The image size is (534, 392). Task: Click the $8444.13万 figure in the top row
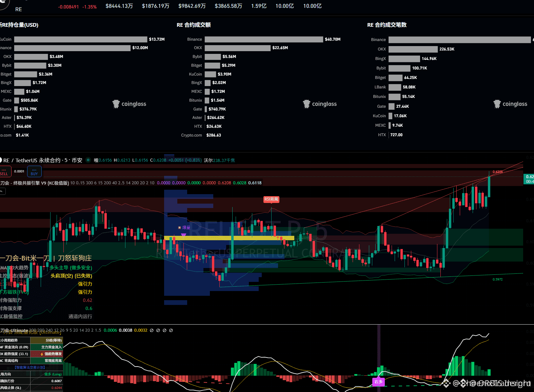click(119, 6)
